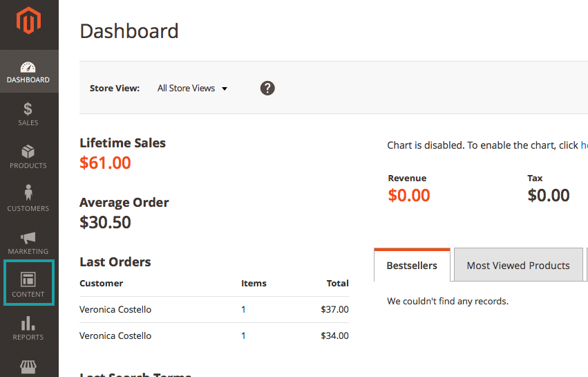Expand the All Store Views dropdown

187,89
